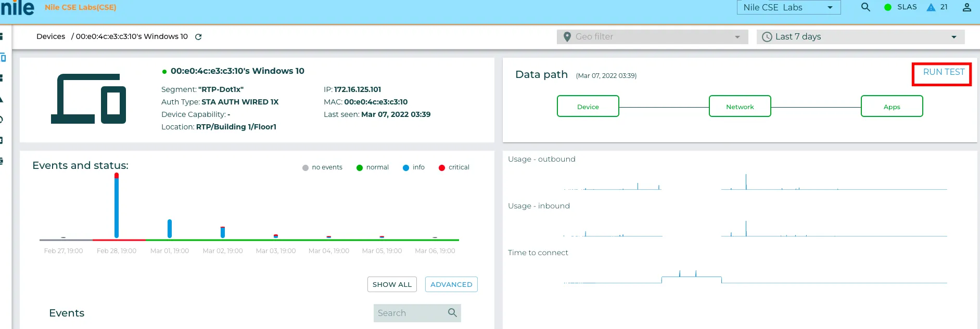Click the Nile logo

pyautogui.click(x=17, y=8)
